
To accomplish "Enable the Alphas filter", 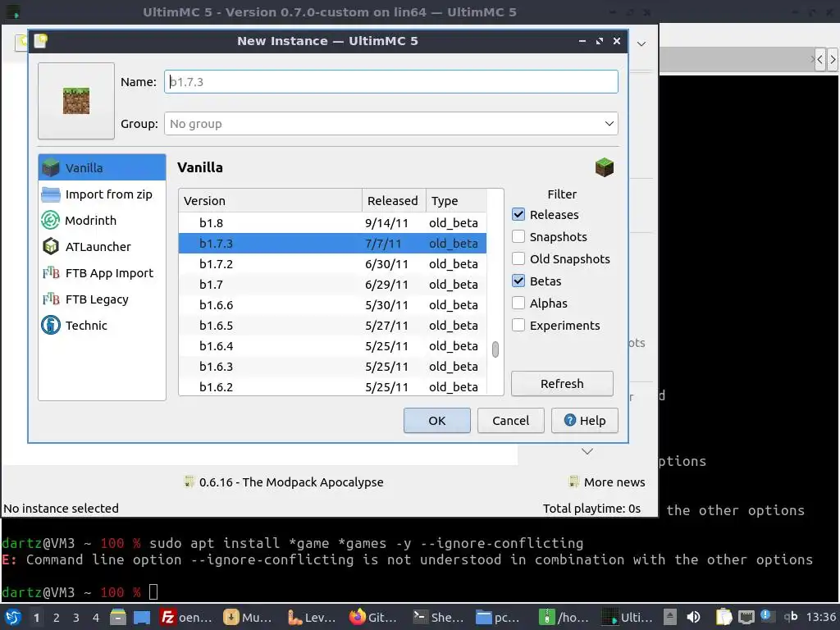I will 518,304.
